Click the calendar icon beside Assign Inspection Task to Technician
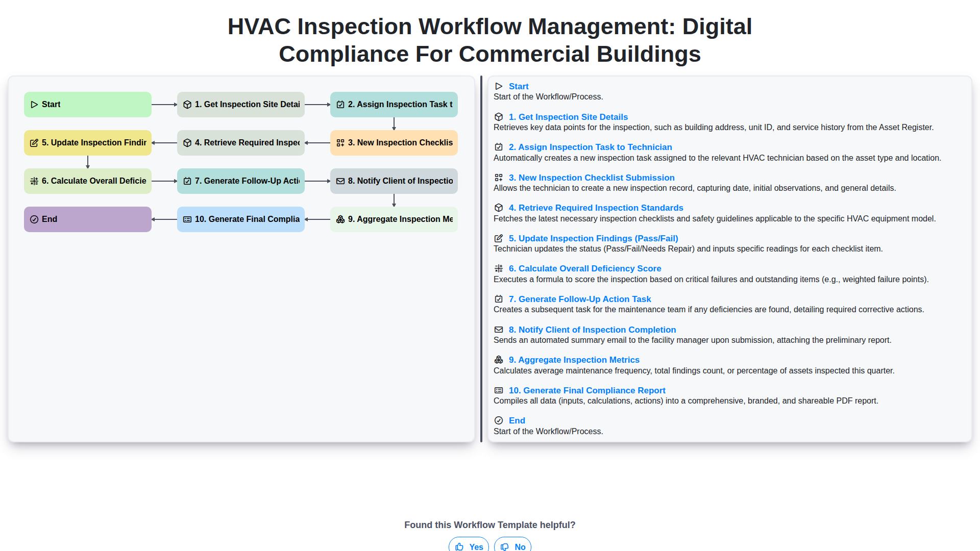The height and width of the screenshot is (551, 980). pyautogui.click(x=499, y=147)
